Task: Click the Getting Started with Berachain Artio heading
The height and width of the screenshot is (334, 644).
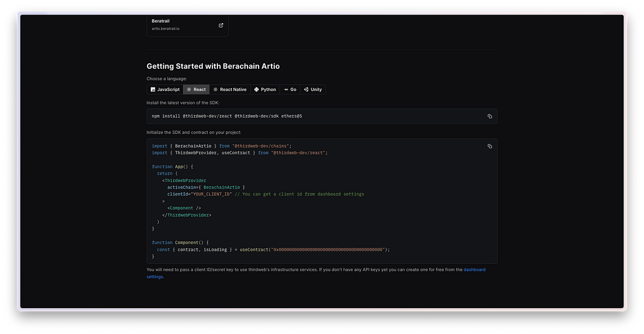Action: tap(213, 66)
